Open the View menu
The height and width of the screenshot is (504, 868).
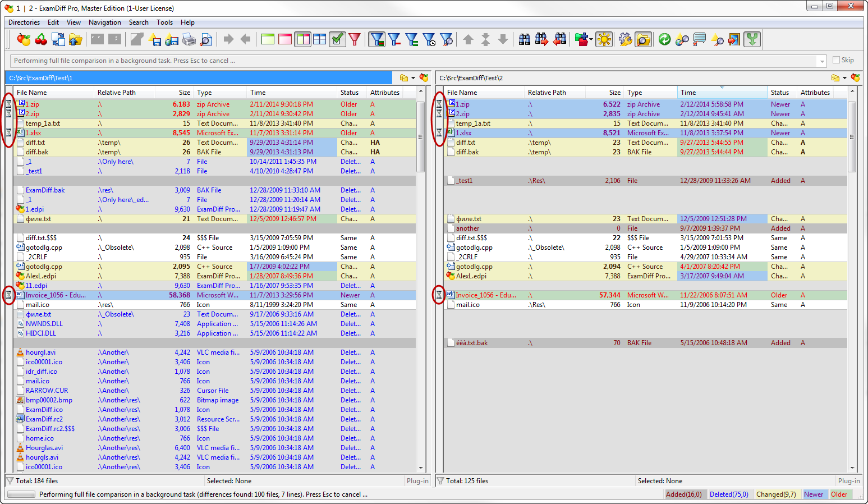click(74, 22)
